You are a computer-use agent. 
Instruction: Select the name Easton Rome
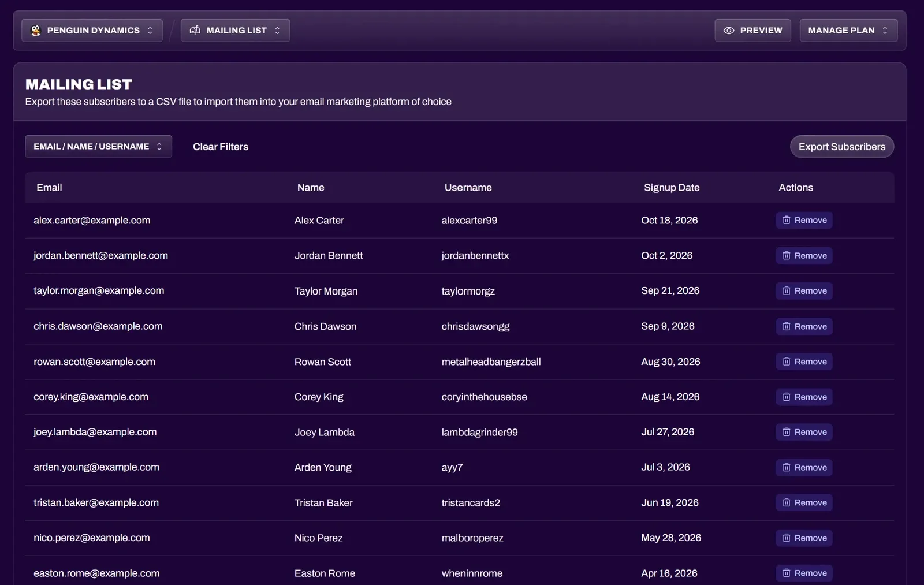[x=325, y=573]
